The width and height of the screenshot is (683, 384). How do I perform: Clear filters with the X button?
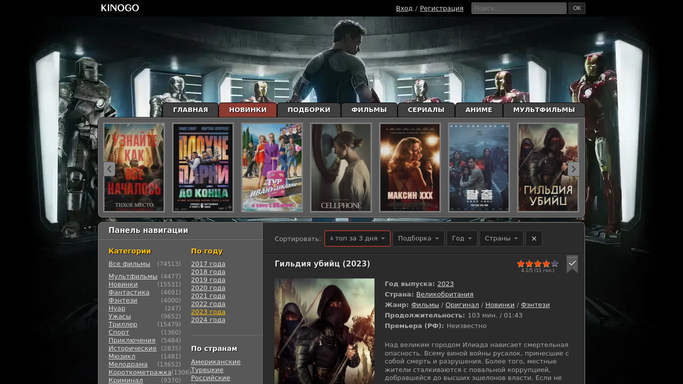click(x=534, y=239)
